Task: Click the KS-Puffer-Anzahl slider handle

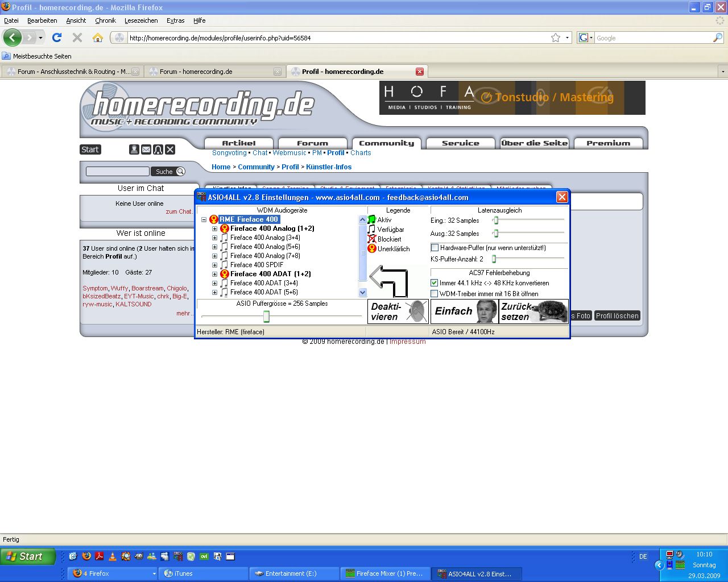Action: [494, 259]
